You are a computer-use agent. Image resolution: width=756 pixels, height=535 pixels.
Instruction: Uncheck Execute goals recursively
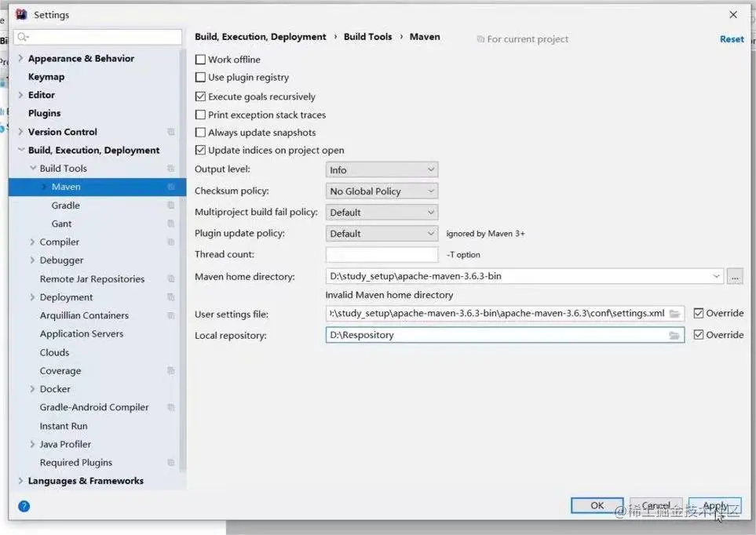click(x=200, y=96)
